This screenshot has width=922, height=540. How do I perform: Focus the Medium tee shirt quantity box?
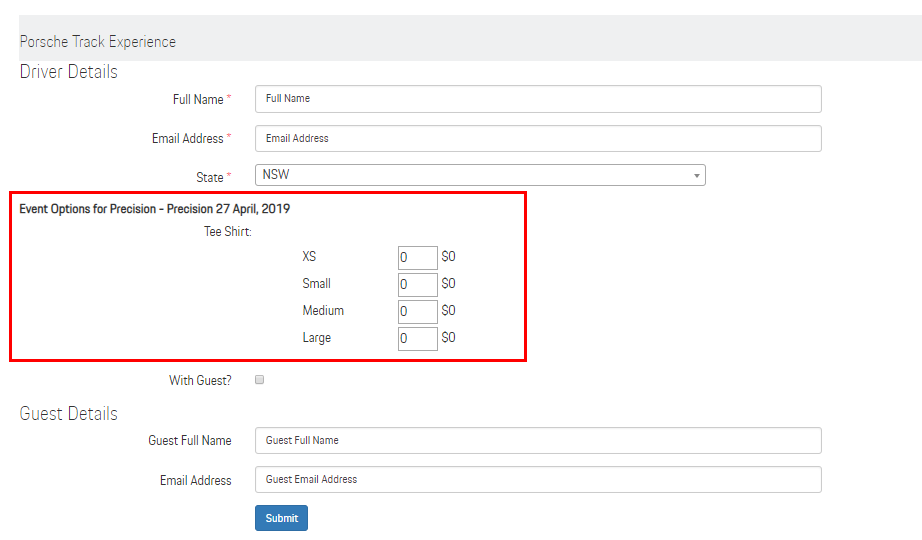pyautogui.click(x=417, y=311)
